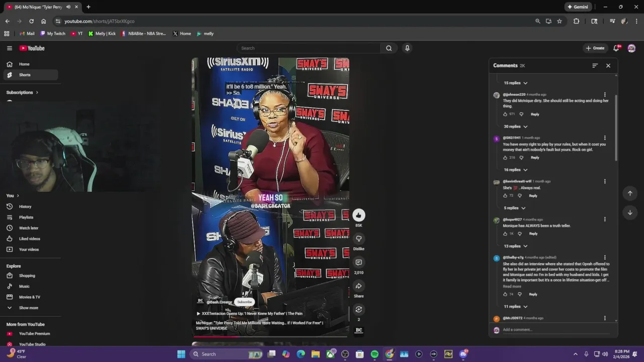Screen dimensions: 644x362
Task: Open Home in YouTube sidebar
Action: tap(31, 64)
